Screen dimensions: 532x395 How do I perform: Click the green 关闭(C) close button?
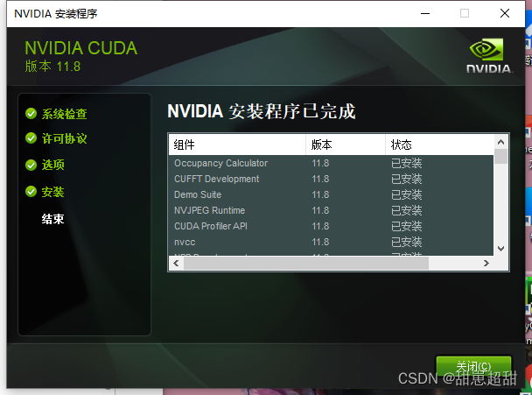pos(473,366)
